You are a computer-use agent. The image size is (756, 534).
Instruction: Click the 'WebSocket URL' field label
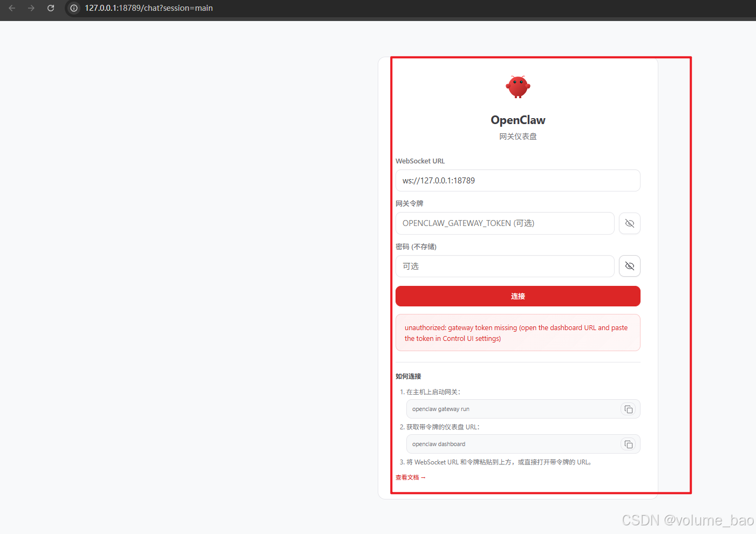420,161
